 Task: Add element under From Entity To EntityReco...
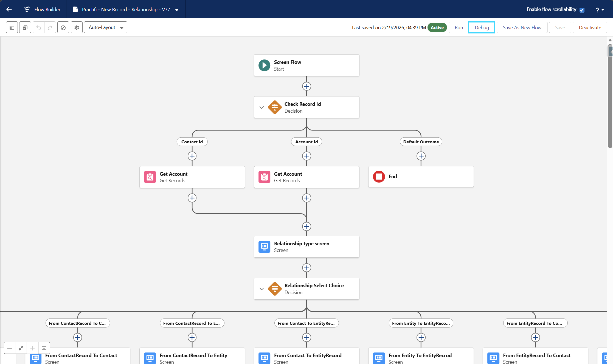pos(421,337)
